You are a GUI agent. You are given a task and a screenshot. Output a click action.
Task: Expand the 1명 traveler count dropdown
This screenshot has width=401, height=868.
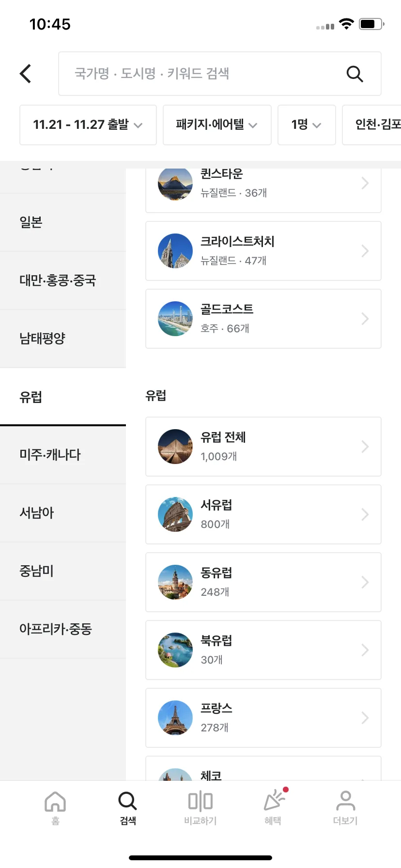point(307,125)
